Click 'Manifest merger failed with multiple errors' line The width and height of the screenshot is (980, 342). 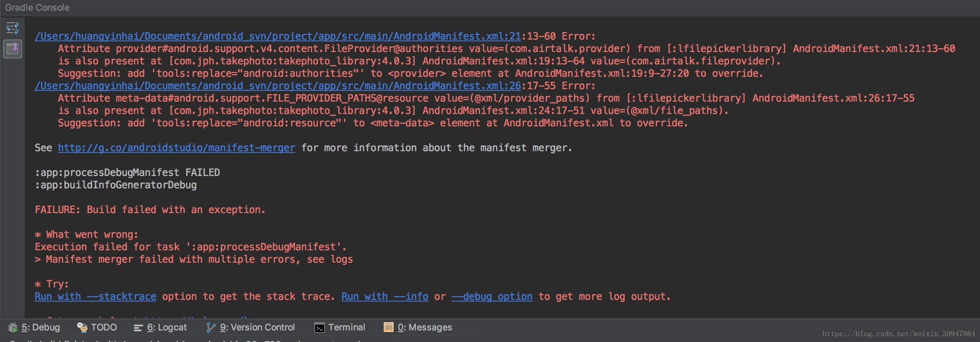[x=194, y=259]
